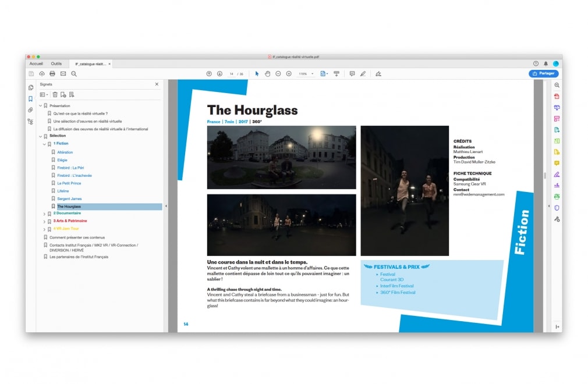Viewport: 588px width, 384px height.
Task: Select the highlighter pen tool
Action: pyautogui.click(x=363, y=74)
